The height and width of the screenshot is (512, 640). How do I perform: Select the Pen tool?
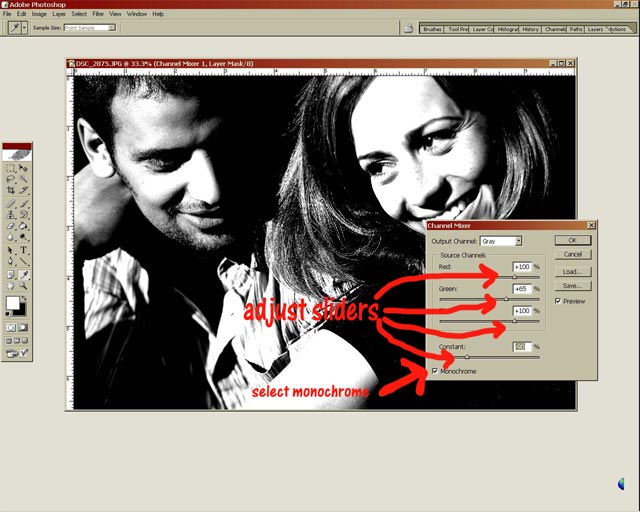click(11, 261)
